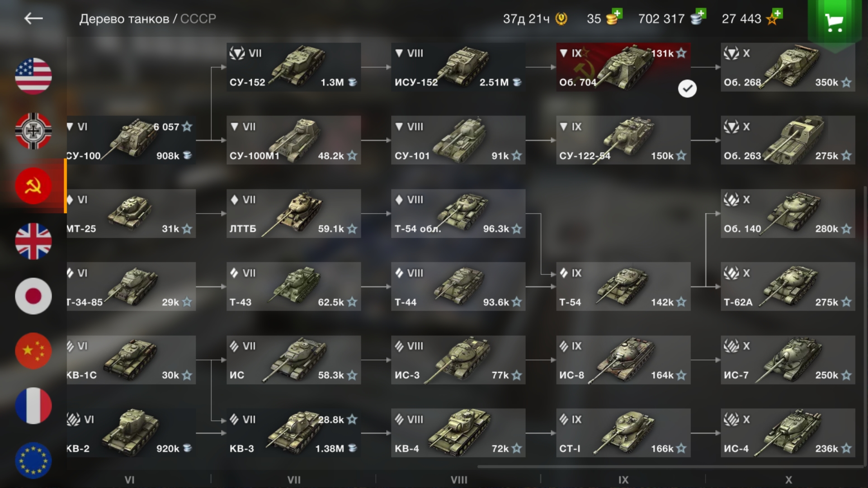The height and width of the screenshot is (488, 868).
Task: Open the Т-54 tank card
Action: [x=623, y=286]
